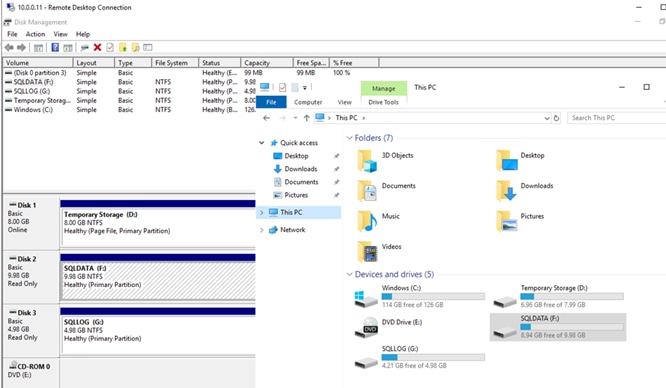Image resolution: width=666 pixels, height=388 pixels.
Task: Open the File menu in Disk Management
Action: click(12, 34)
